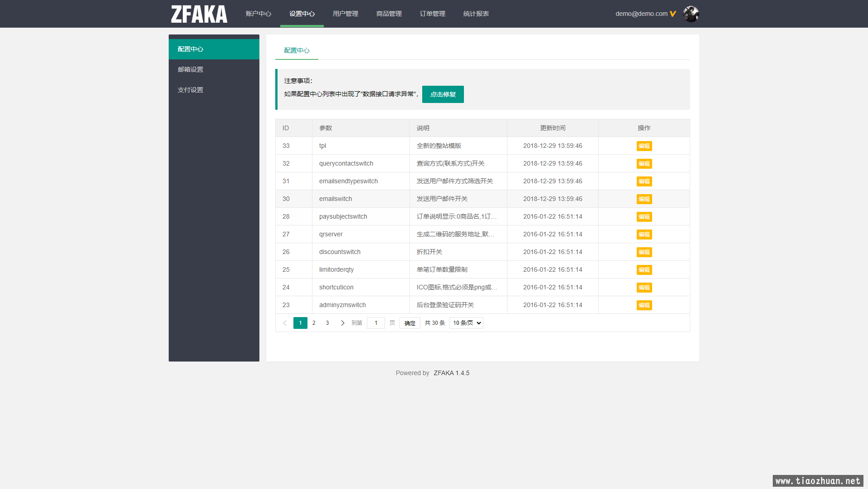Viewport: 868px width, 489px height.
Task: Focus the page number input field
Action: coord(375,323)
